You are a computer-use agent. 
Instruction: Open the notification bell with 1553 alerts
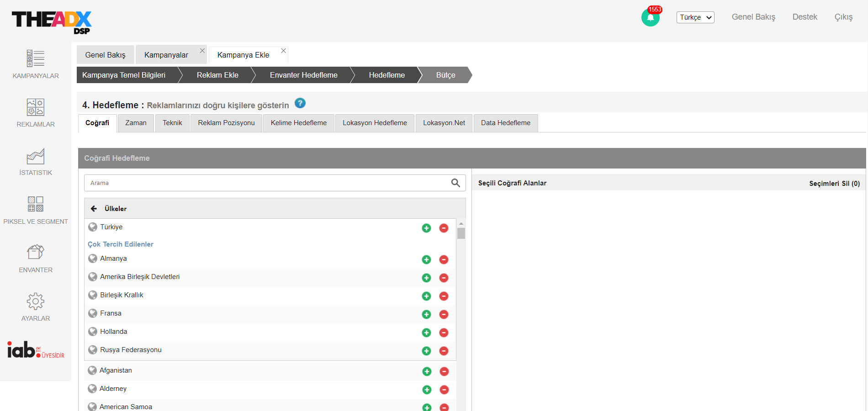tap(650, 18)
